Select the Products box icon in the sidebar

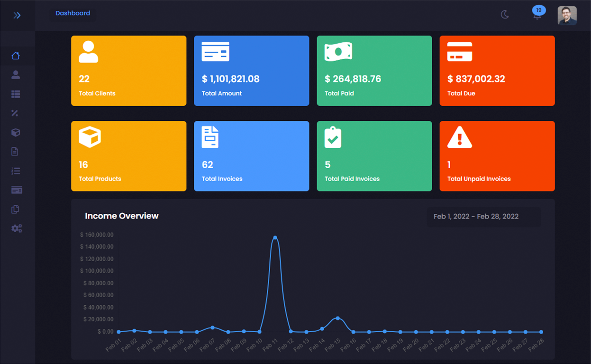[x=16, y=132]
